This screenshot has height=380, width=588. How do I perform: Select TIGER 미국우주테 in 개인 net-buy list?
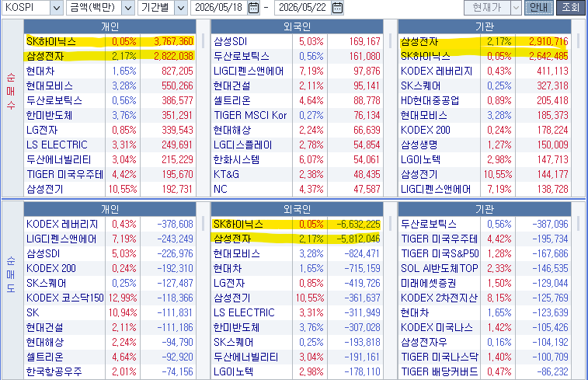[64, 174]
